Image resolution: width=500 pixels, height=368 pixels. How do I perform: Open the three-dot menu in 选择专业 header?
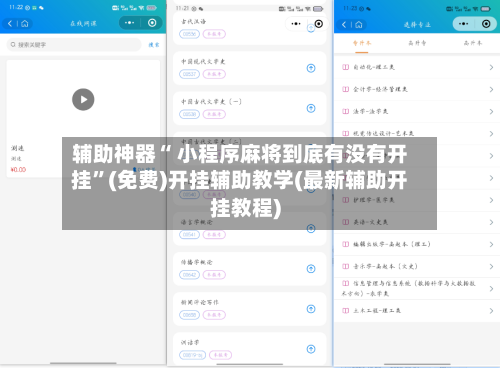coord(463,24)
